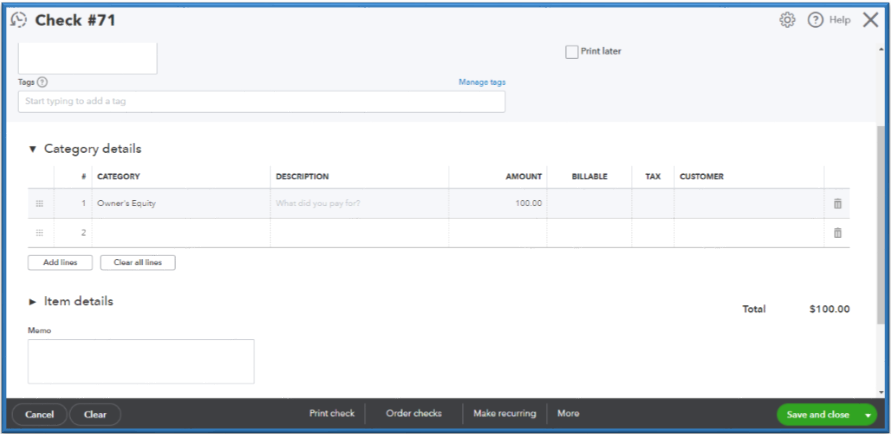Click the category cell of line 2
Viewport: 891px width, 434px height.
pyautogui.click(x=181, y=233)
